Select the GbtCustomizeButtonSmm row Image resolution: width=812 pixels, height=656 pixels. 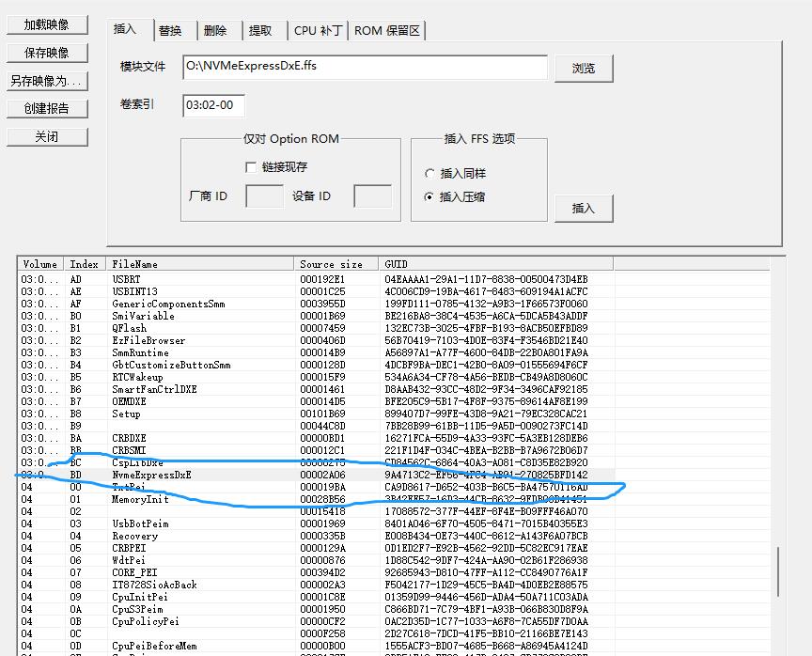click(316, 365)
